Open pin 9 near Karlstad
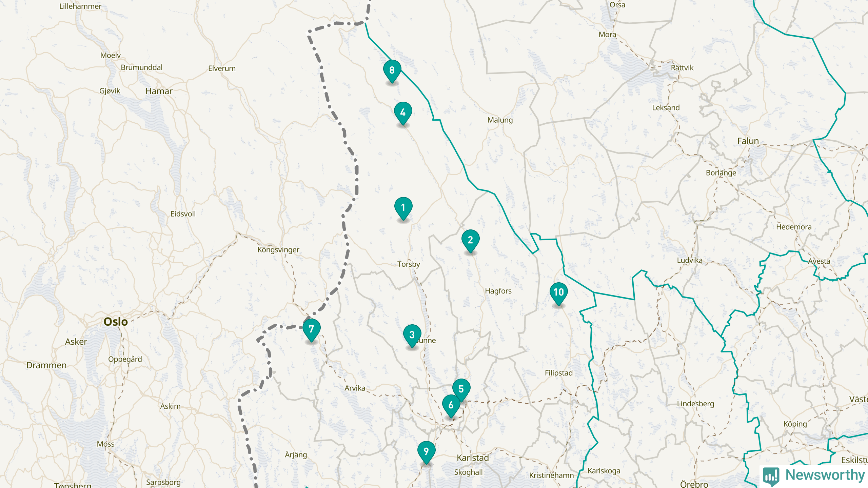The image size is (868, 488). [x=426, y=453]
